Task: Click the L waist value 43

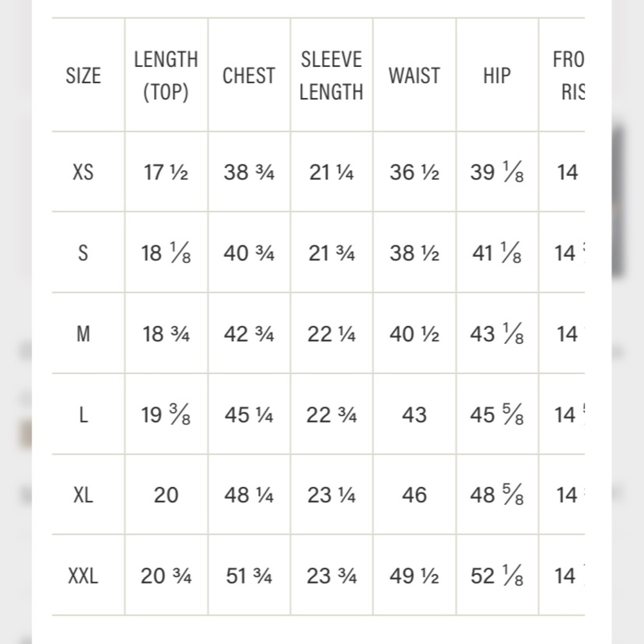Action: pos(414,415)
